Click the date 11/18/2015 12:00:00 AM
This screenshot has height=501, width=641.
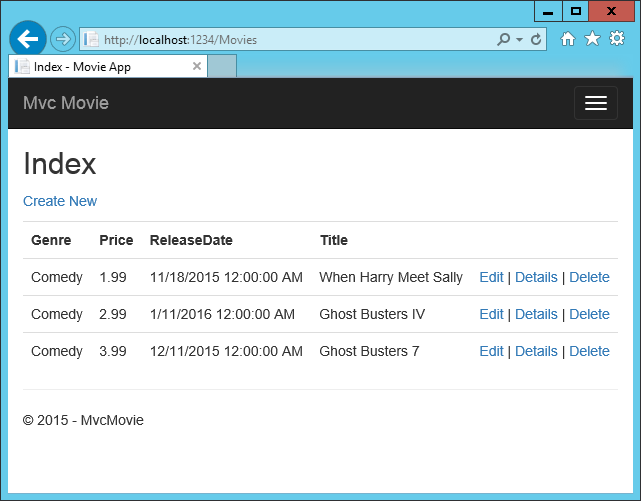point(226,277)
